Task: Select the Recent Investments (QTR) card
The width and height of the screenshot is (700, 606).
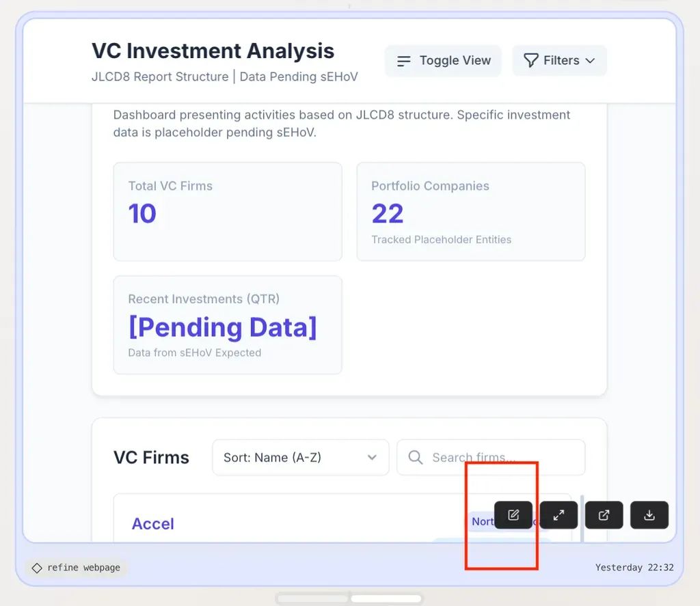Action: click(228, 325)
